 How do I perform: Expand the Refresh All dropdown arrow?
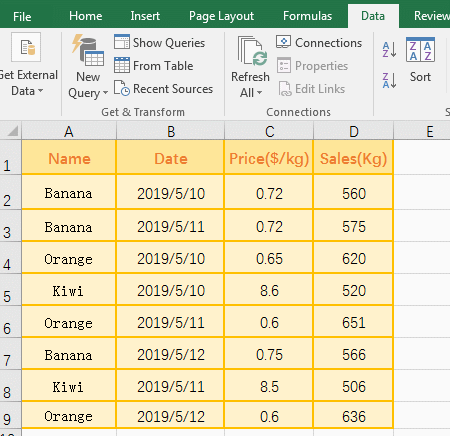[259, 92]
